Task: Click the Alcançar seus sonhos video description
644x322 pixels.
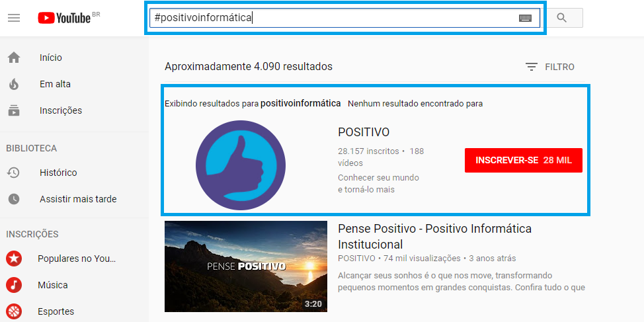Action: [x=462, y=282]
